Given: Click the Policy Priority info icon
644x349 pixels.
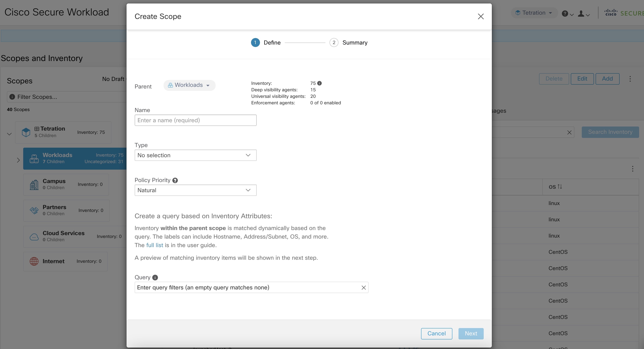Looking at the screenshot, I should pos(175,180).
